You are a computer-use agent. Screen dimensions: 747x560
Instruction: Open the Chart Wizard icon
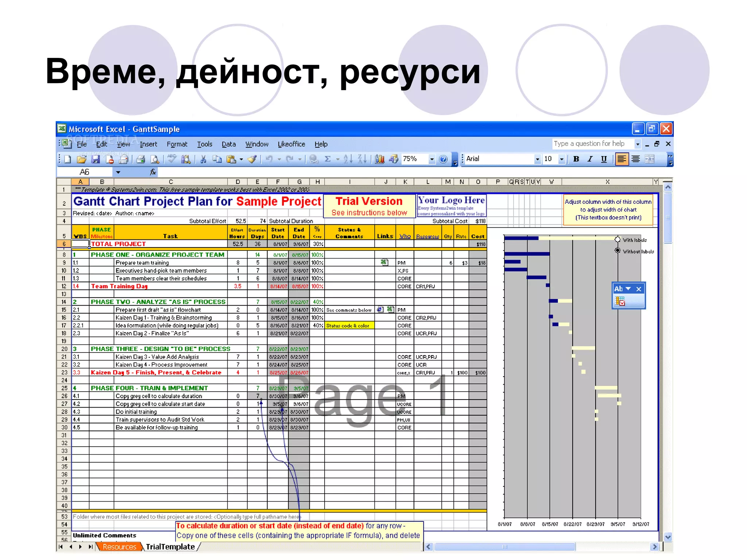point(380,159)
